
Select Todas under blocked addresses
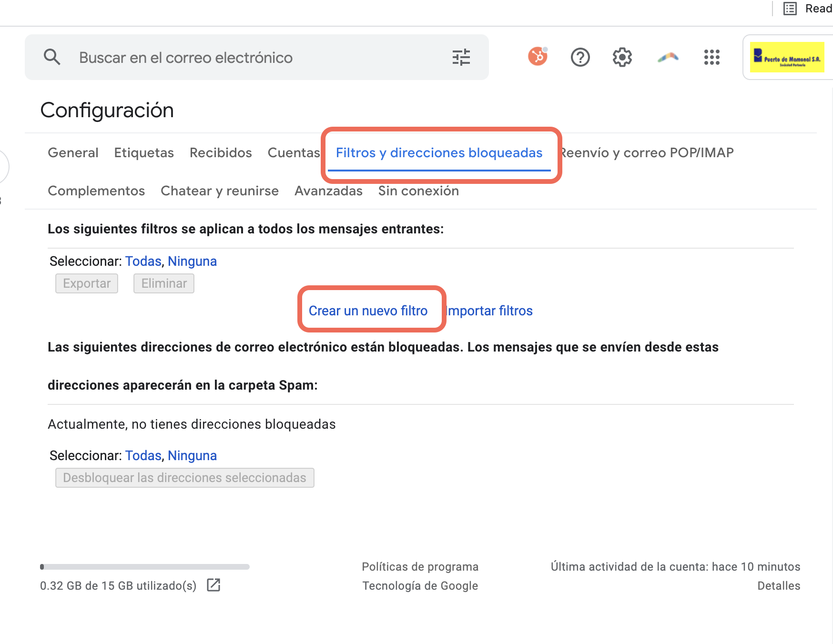pyautogui.click(x=143, y=455)
